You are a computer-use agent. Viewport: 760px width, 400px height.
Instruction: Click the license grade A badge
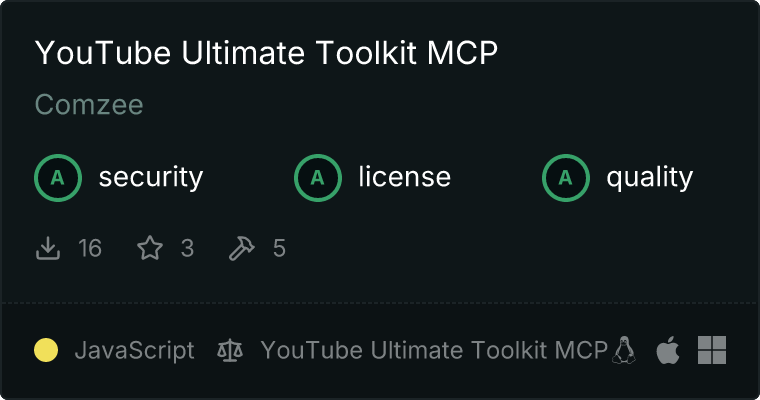click(x=318, y=178)
